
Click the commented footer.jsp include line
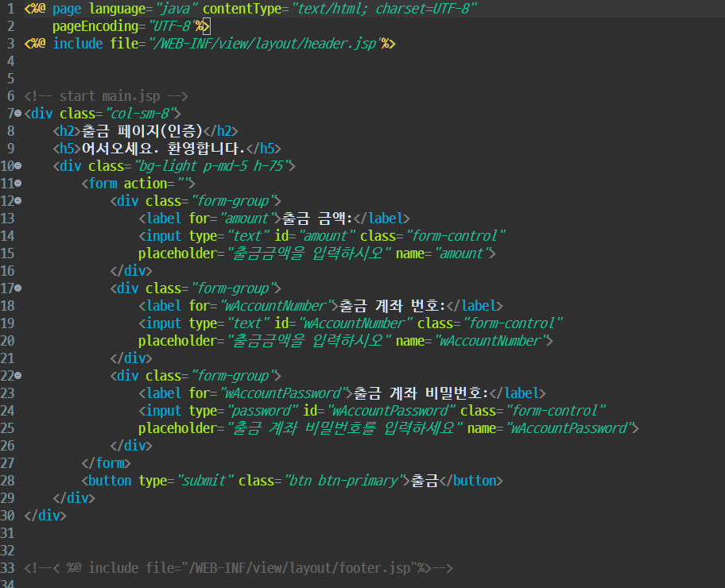[238, 567]
